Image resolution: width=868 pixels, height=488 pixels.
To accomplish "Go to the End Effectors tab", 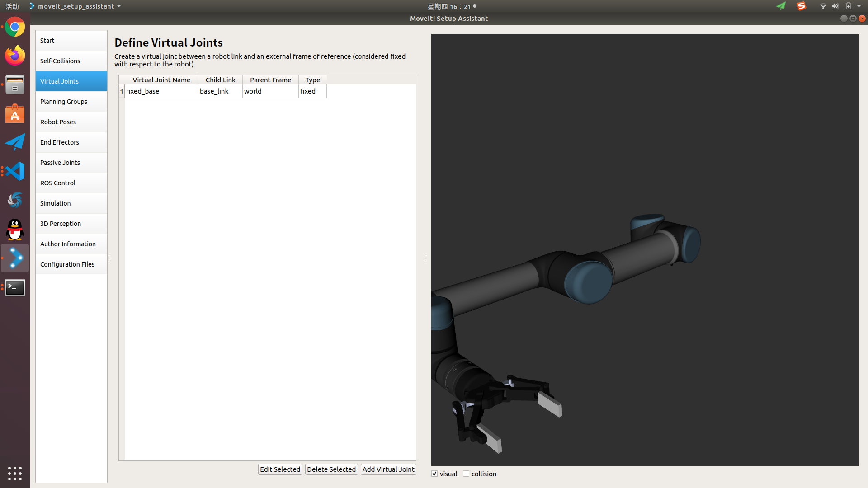I will [x=60, y=142].
